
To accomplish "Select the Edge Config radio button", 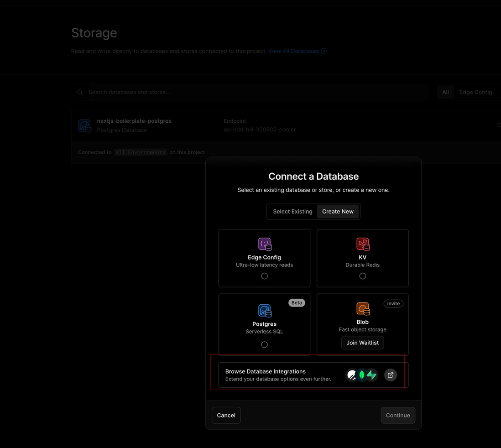I will tap(264, 276).
